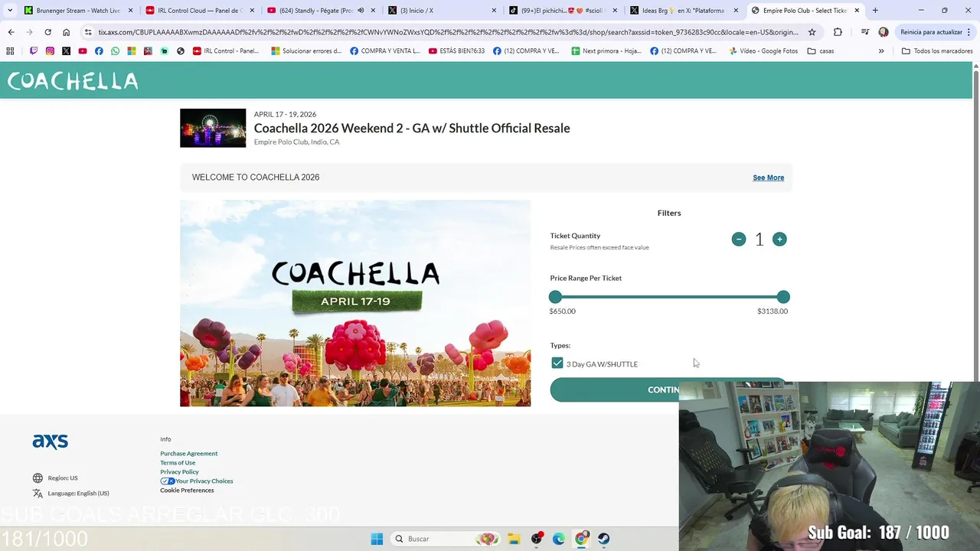Viewport: 980px width, 551px height.
Task: Click the Buscar taskbar search box
Action: coord(446,539)
